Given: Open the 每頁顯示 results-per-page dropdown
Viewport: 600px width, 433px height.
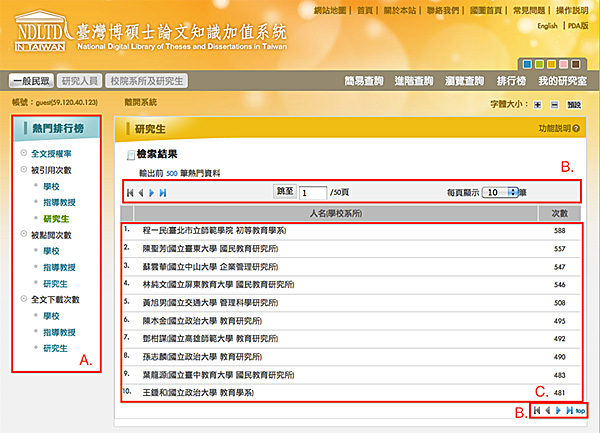Looking at the screenshot, I should tap(499, 191).
